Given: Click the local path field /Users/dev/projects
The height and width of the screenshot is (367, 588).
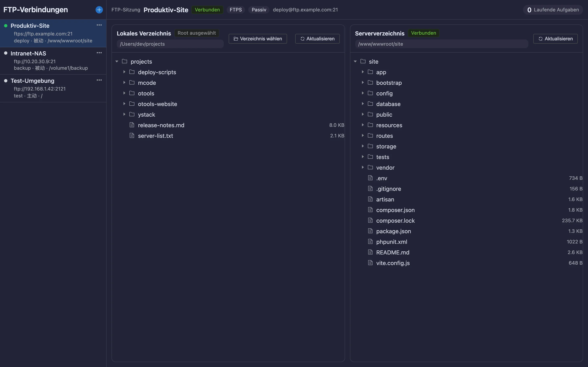Looking at the screenshot, I should click(x=170, y=44).
